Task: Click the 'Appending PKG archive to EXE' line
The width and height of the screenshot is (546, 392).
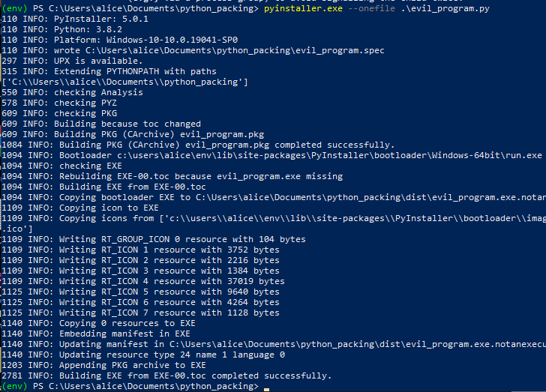Action: (x=103, y=365)
